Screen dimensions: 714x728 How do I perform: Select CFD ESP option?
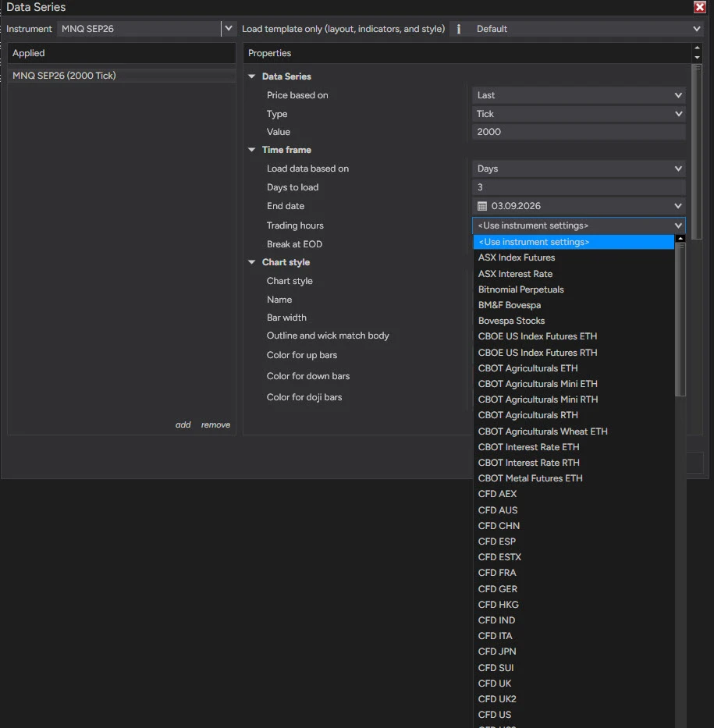574,542
